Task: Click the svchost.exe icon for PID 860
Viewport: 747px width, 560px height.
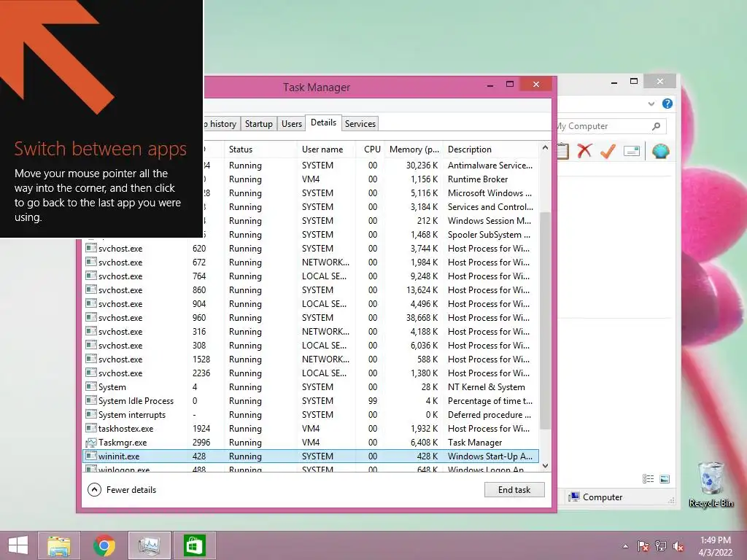Action: point(91,289)
